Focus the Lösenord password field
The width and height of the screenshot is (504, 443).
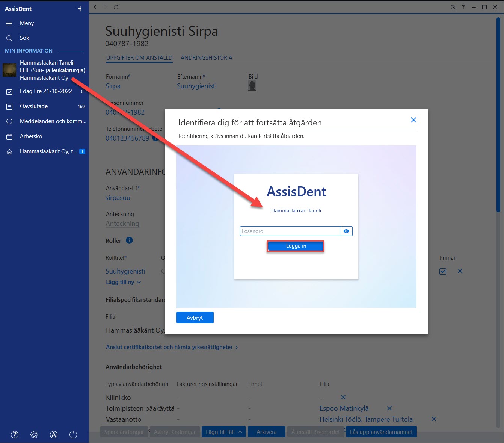coord(290,231)
